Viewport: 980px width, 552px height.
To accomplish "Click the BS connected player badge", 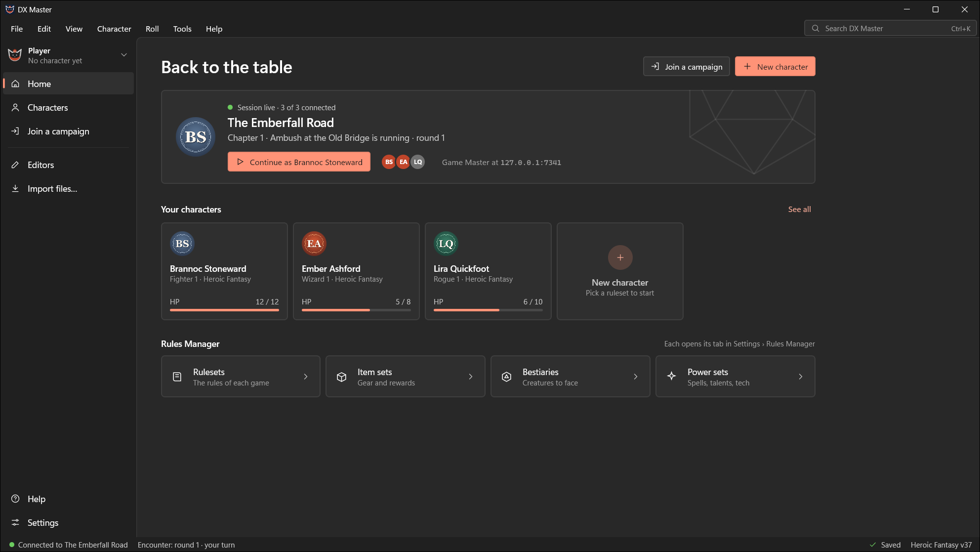I will pyautogui.click(x=389, y=162).
